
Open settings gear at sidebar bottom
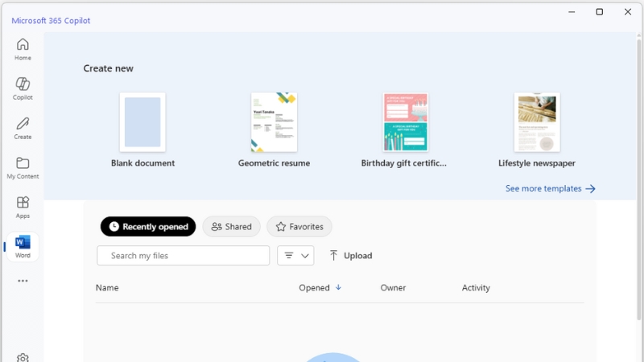23,358
